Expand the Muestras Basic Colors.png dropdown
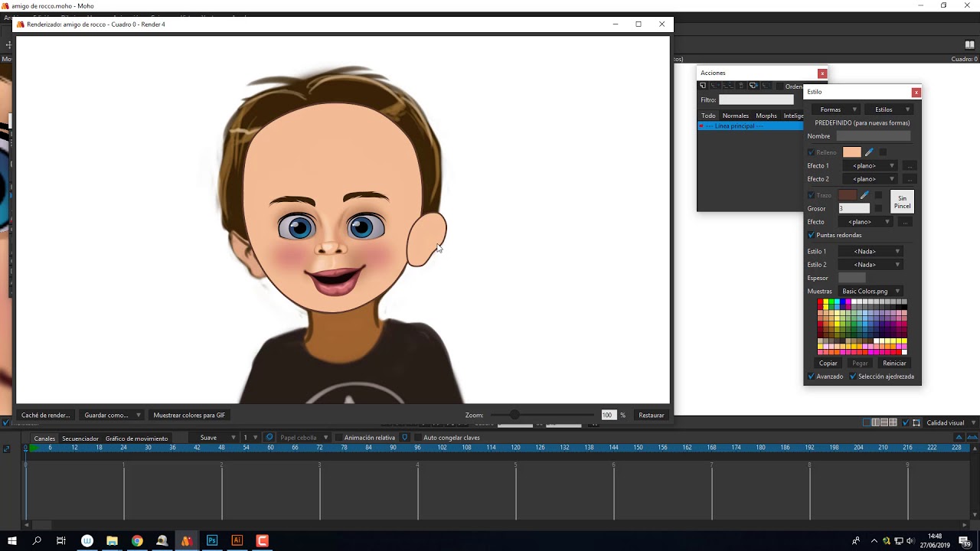Viewport: 980px width, 551px height. (x=870, y=291)
